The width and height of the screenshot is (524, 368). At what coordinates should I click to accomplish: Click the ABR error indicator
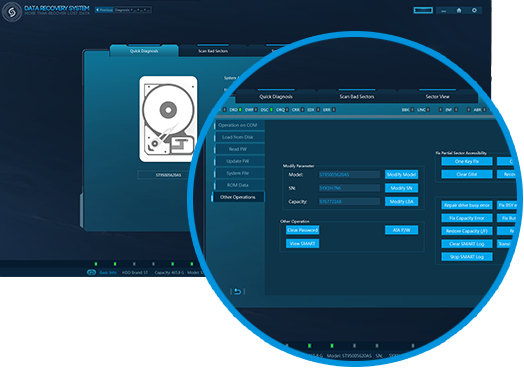[x=480, y=110]
